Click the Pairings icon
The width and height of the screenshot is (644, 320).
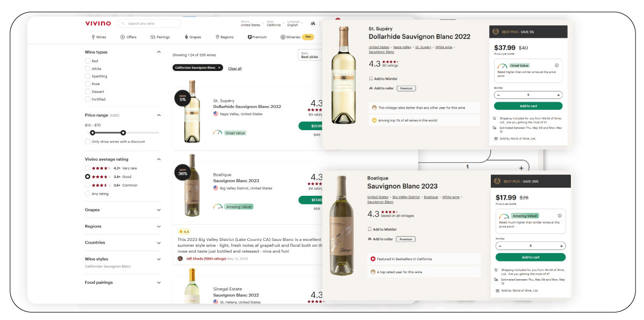153,37
